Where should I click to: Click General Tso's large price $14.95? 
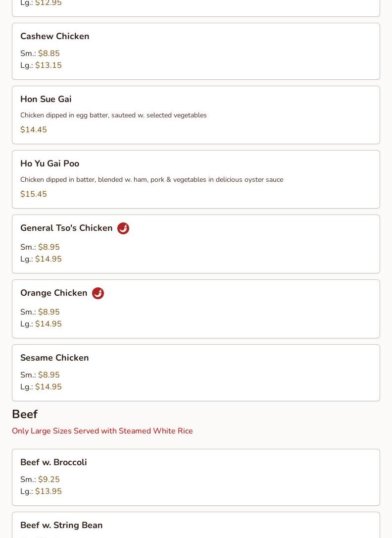pos(49,259)
